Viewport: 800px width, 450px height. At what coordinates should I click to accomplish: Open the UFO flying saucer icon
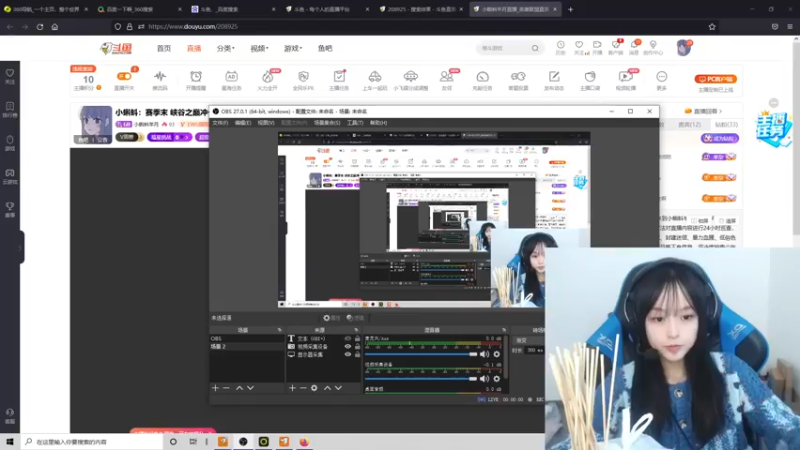pos(411,77)
